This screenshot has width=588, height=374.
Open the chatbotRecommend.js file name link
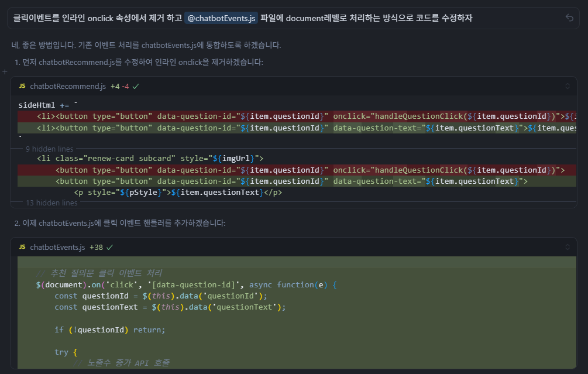click(68, 86)
